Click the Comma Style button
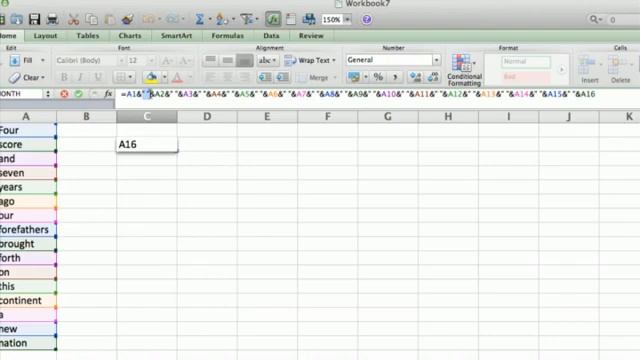Screen dimensions: 640x360 click(395, 77)
